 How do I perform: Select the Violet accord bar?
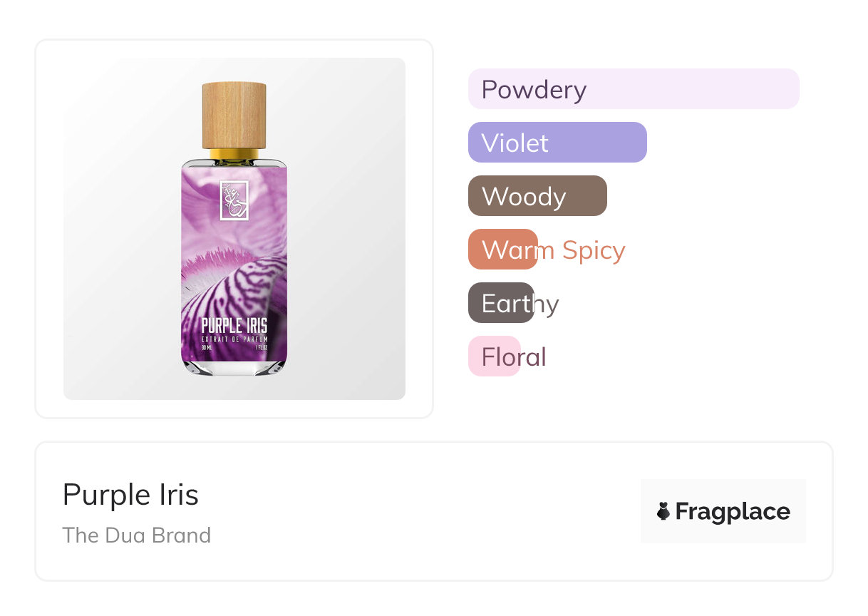tap(557, 143)
